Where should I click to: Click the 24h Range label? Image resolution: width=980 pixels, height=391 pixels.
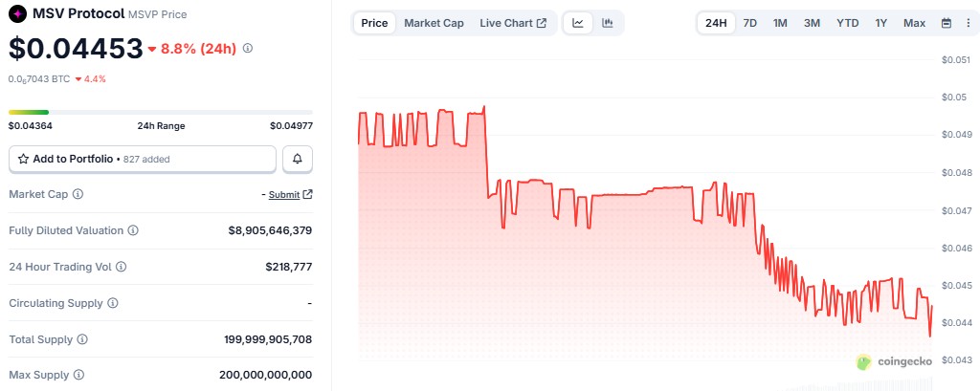click(161, 125)
